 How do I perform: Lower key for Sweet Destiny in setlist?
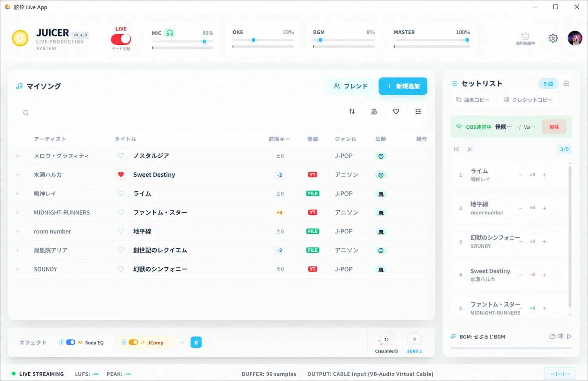tap(521, 275)
